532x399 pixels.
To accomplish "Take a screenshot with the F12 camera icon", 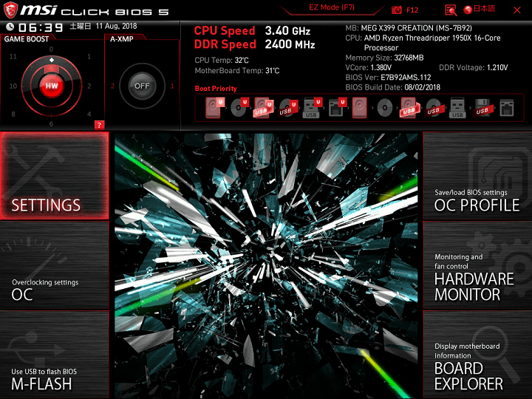I will tap(396, 10).
